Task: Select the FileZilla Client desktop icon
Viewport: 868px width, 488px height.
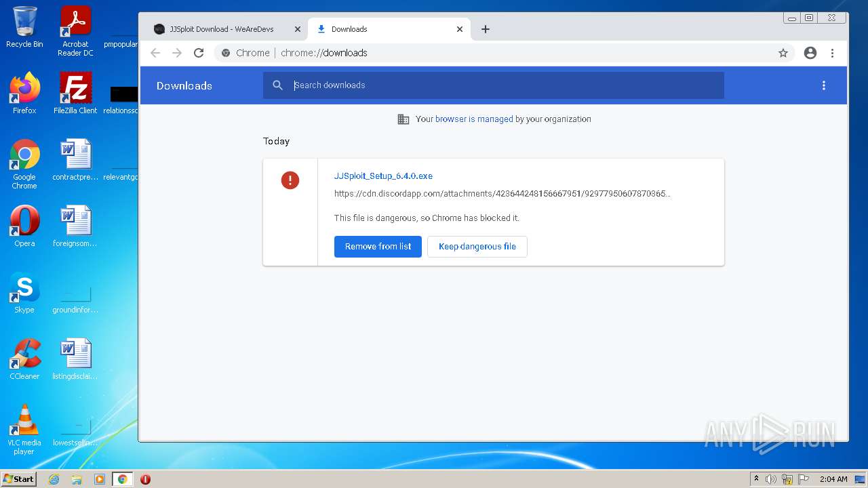Action: click(x=75, y=94)
